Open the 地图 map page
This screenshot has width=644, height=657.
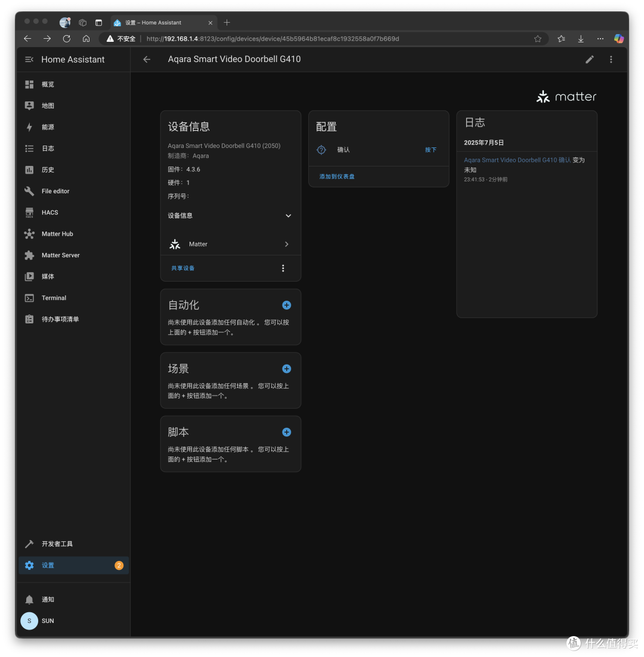point(74,106)
